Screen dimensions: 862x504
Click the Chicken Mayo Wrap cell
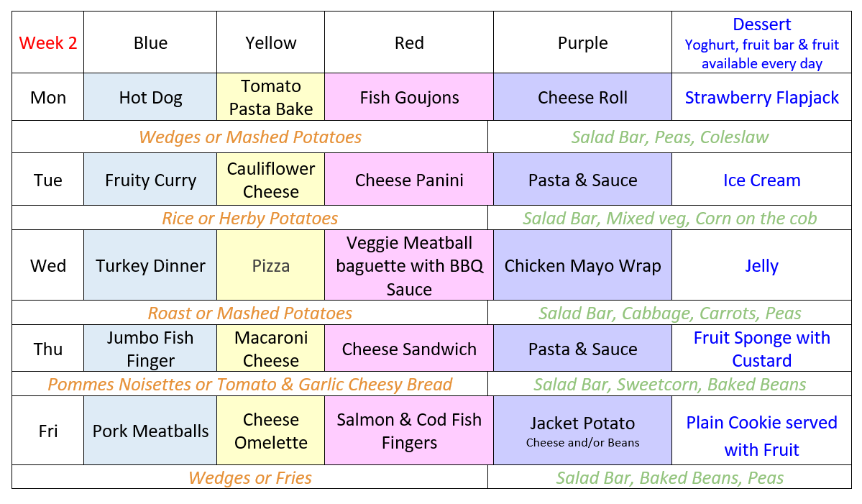click(x=582, y=265)
